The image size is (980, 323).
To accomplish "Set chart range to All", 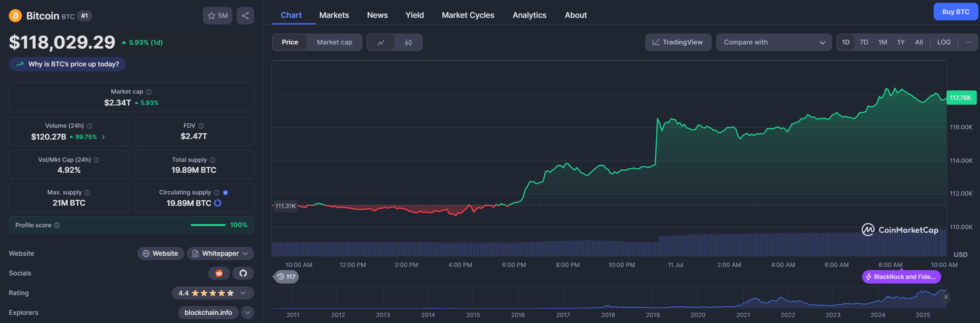I will [919, 42].
